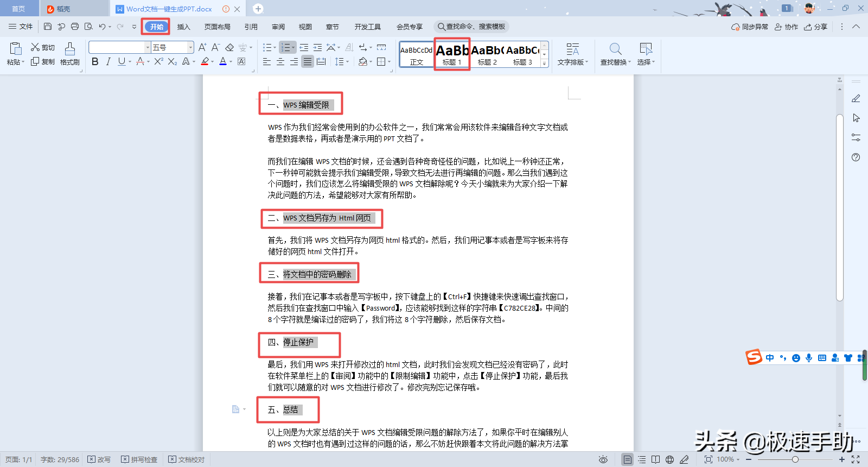The height and width of the screenshot is (467, 868).
Task: Switch to the 页面布局 tab
Action: (x=218, y=27)
